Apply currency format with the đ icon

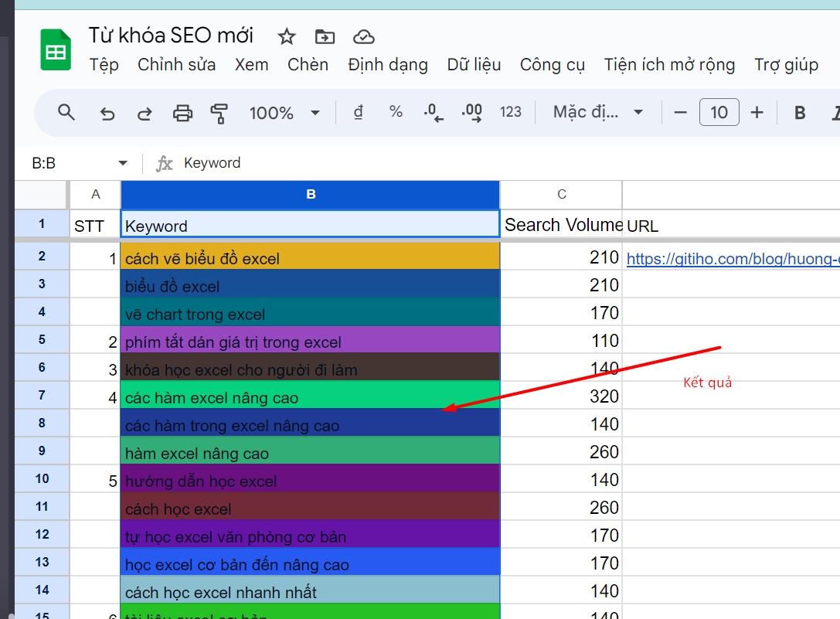tap(357, 113)
